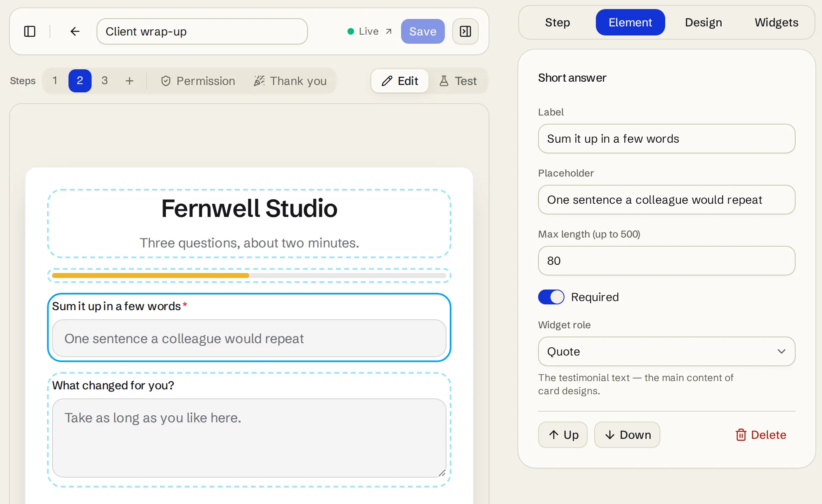Open the Design tab
The image size is (822, 504).
point(704,22)
